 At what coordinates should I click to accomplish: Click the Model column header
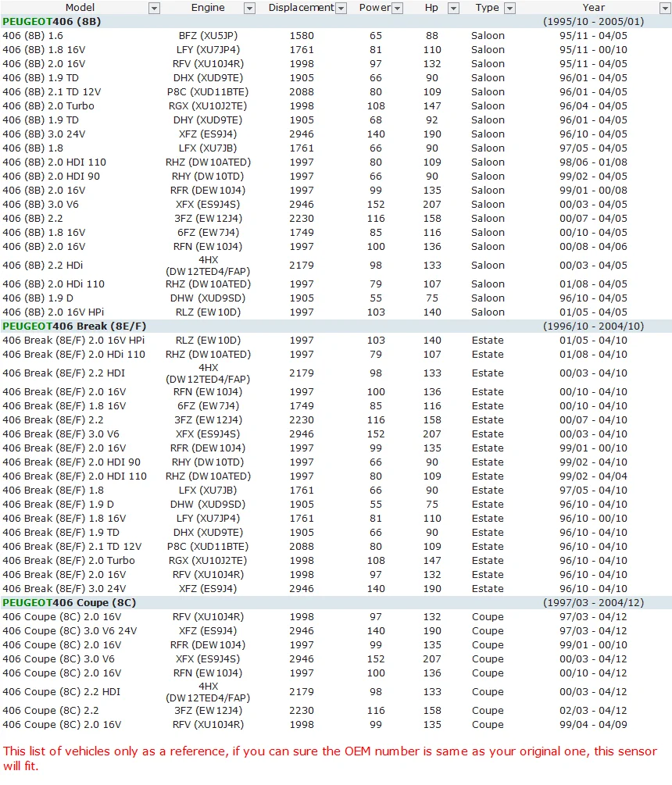[80, 8]
